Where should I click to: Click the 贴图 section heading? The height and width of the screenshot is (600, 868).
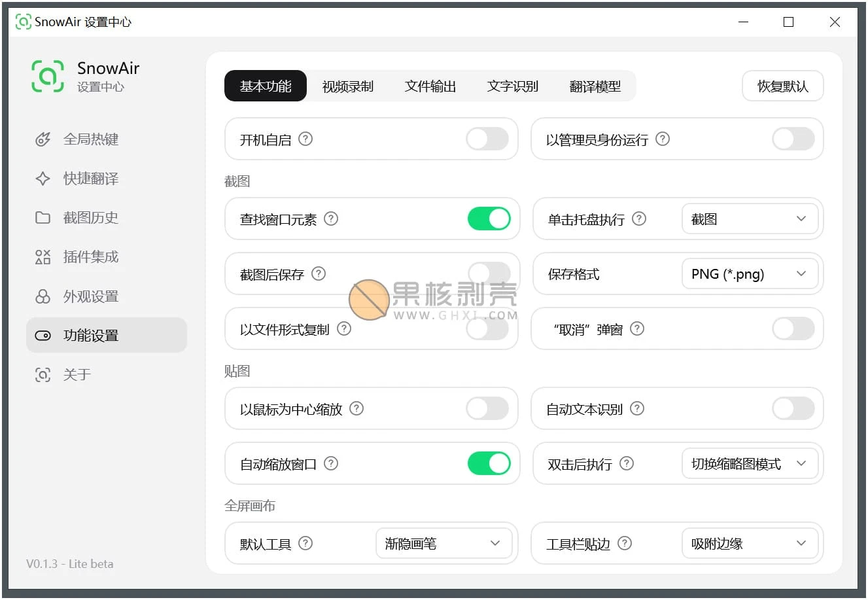pos(237,371)
